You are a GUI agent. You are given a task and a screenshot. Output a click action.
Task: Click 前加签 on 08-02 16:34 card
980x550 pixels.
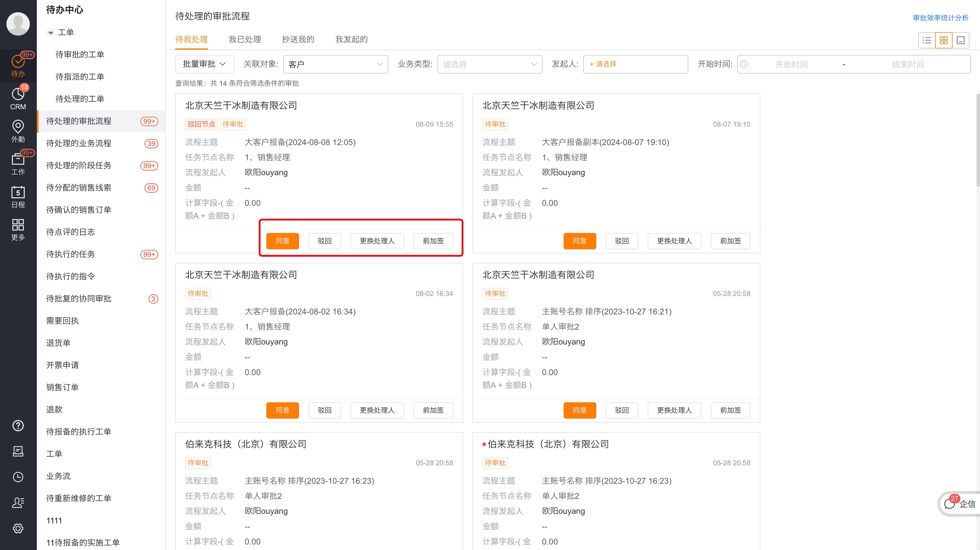(x=433, y=410)
